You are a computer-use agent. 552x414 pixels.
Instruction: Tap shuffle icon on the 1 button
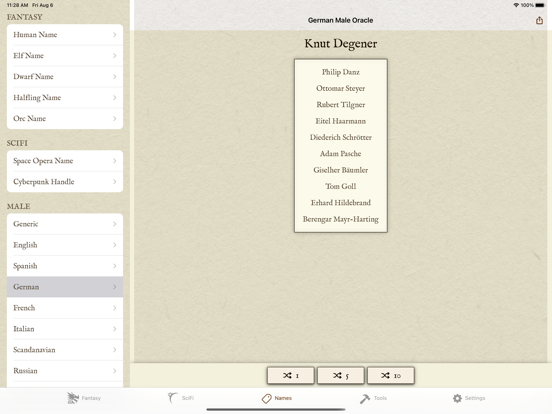tap(287, 376)
